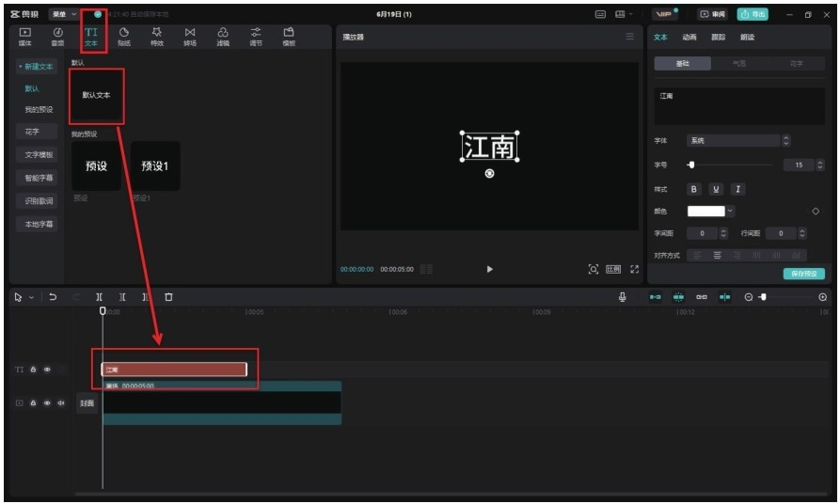Click the VIP badge
The image size is (840, 504).
tap(664, 14)
